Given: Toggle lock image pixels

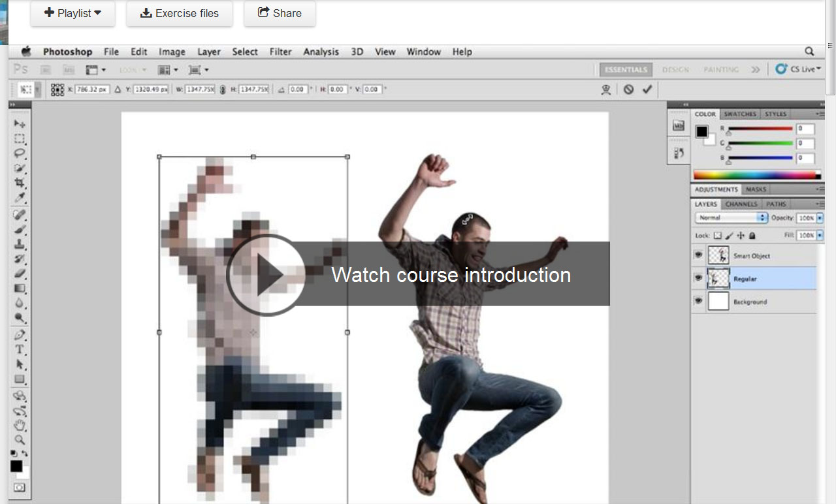Looking at the screenshot, I should coord(729,235).
